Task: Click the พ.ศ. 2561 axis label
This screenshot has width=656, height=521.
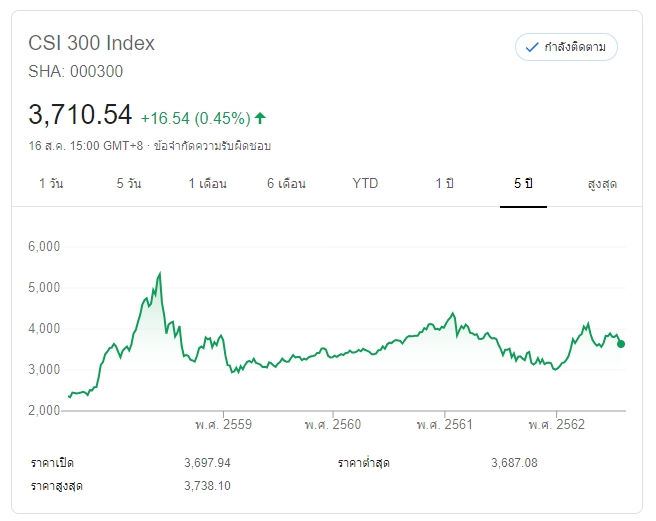Action: (x=445, y=425)
